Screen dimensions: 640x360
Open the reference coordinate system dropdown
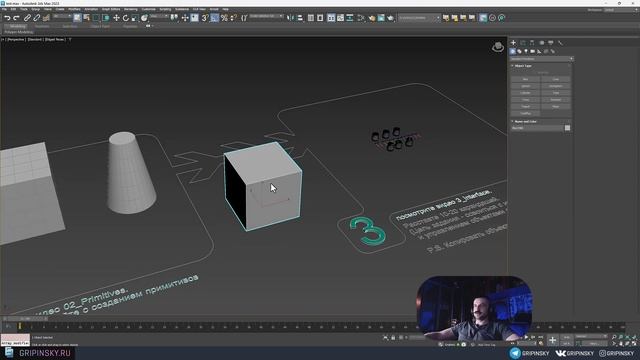[x=158, y=17]
